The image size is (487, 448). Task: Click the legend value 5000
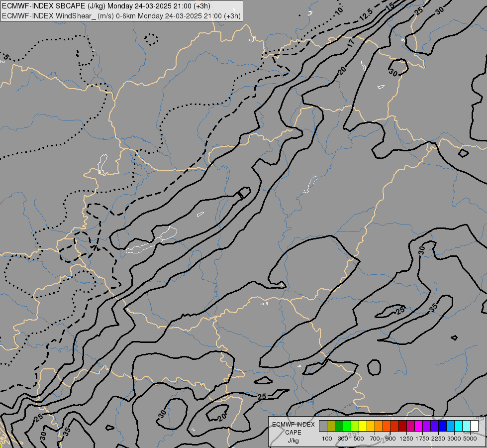coord(470,439)
